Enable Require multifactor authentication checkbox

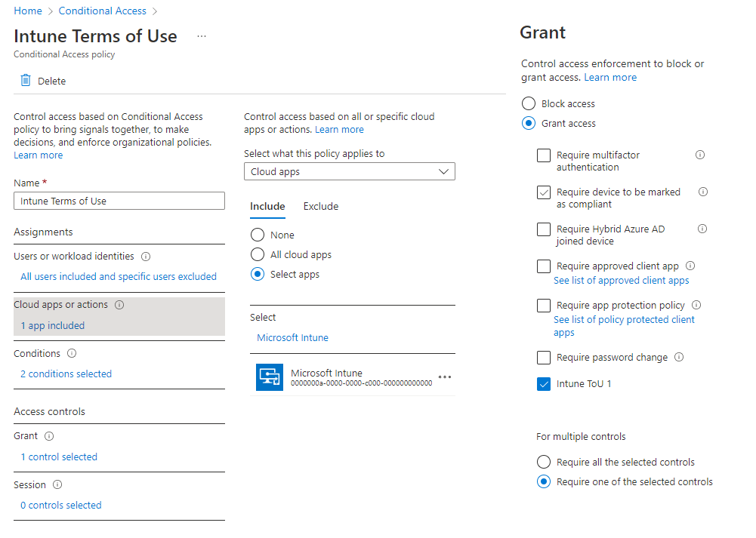[544, 155]
